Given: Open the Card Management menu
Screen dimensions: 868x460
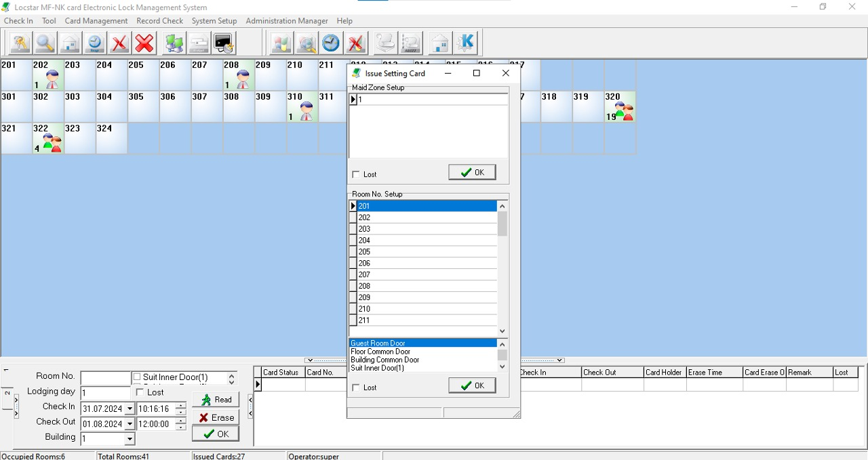Looking at the screenshot, I should point(96,21).
